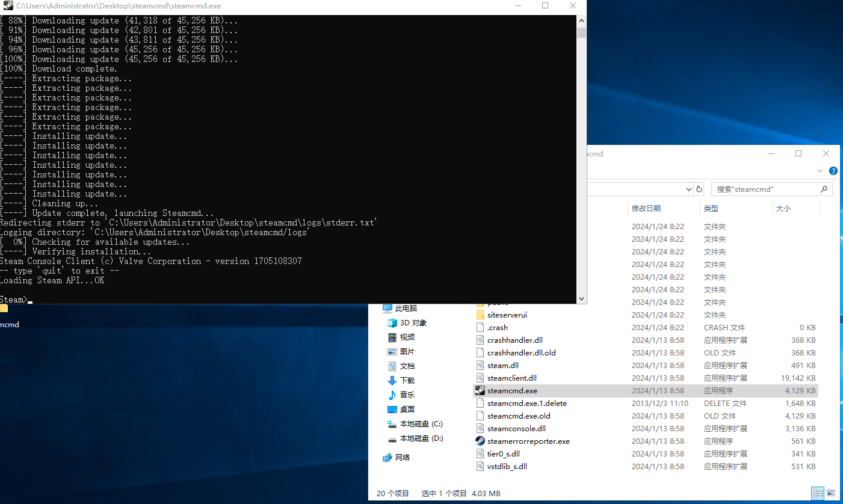Select the steam.dll file
843x504 pixels.
503,365
